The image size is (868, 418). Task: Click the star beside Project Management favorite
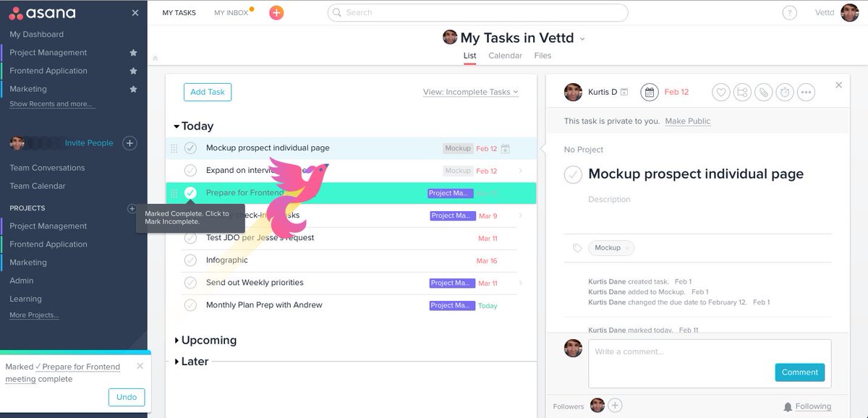pyautogui.click(x=133, y=53)
